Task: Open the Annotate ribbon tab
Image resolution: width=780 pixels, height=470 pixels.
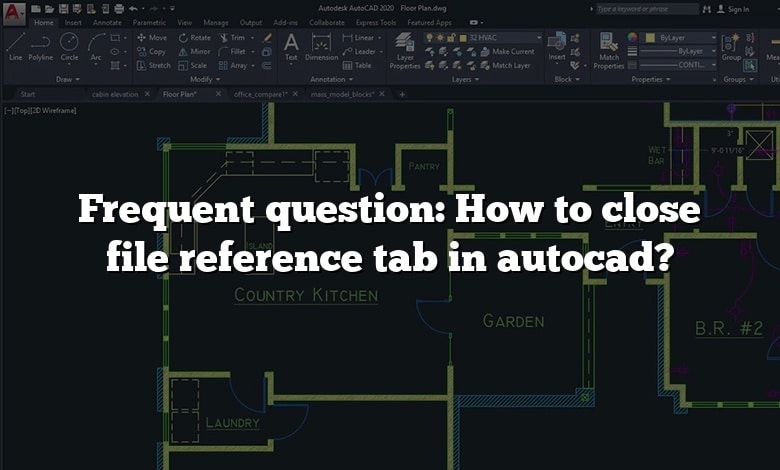Action: coord(107,22)
